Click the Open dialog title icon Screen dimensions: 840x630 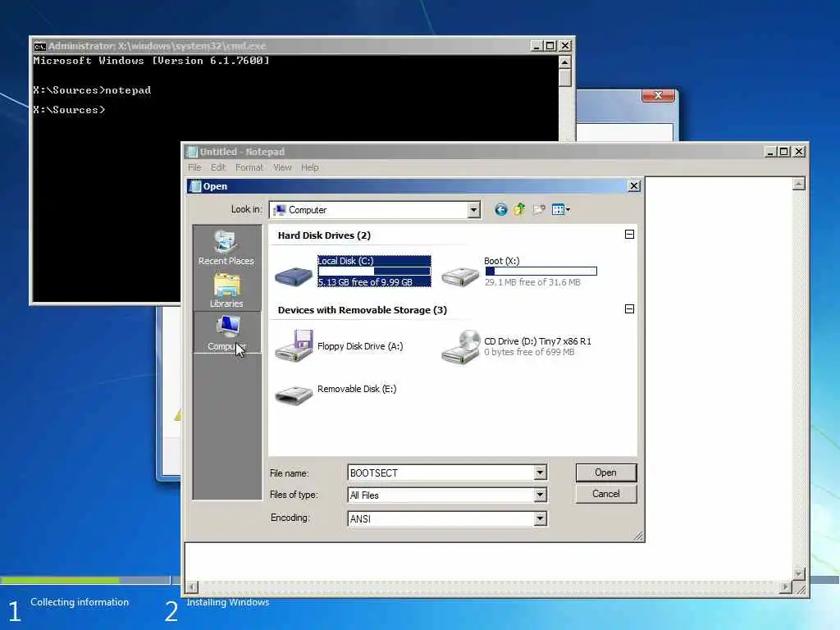pos(196,186)
